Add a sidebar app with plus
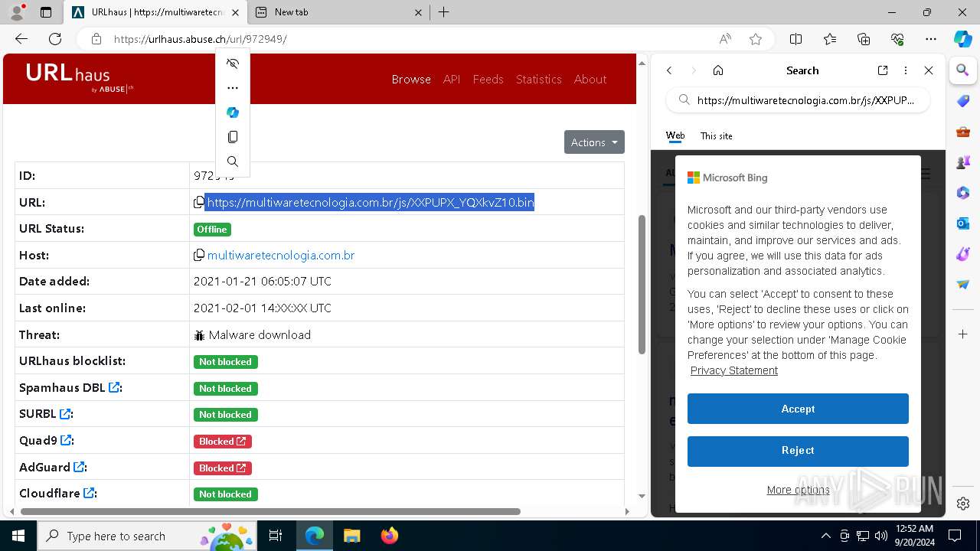The height and width of the screenshot is (551, 980). tap(963, 334)
